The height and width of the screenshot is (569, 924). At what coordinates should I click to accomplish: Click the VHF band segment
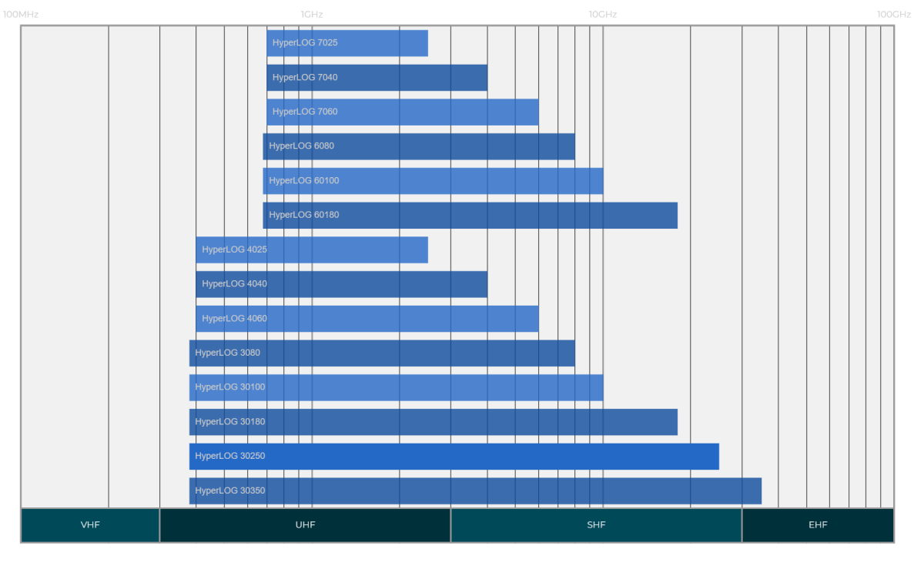(90, 525)
